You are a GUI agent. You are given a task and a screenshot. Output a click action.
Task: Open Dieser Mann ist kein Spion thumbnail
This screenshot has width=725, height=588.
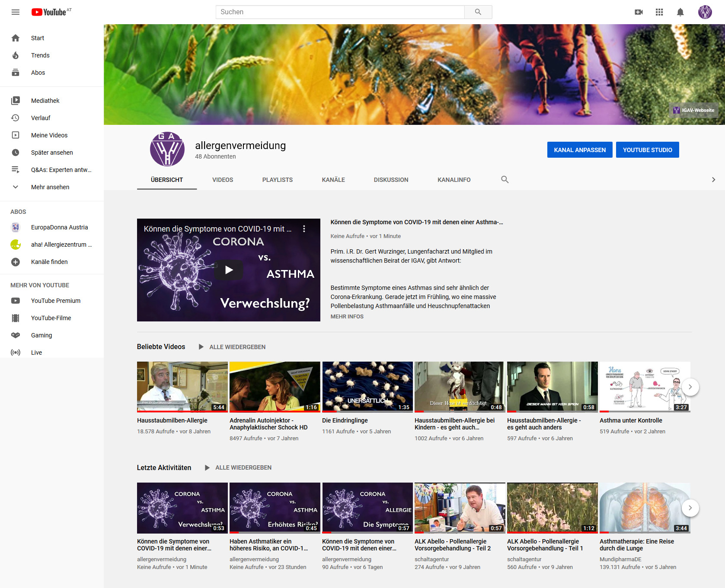553,387
